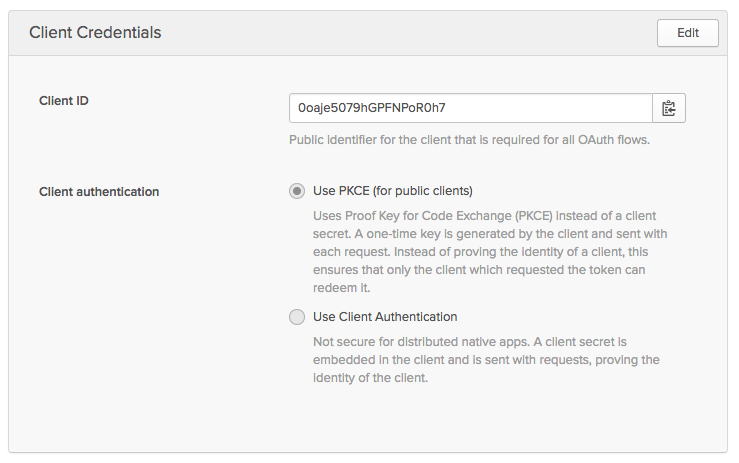Screen dimensions: 739x463
Task: Select the Use PKCE radio button
Action: (x=297, y=191)
